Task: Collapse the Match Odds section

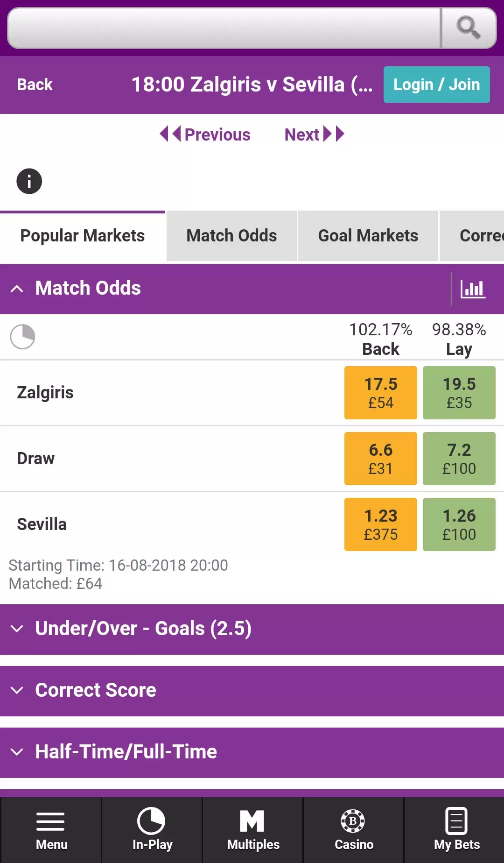Action: (x=17, y=289)
